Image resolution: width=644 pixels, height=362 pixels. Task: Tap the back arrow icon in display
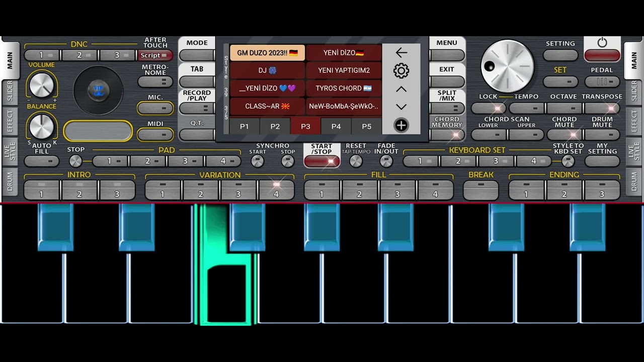pos(401,52)
